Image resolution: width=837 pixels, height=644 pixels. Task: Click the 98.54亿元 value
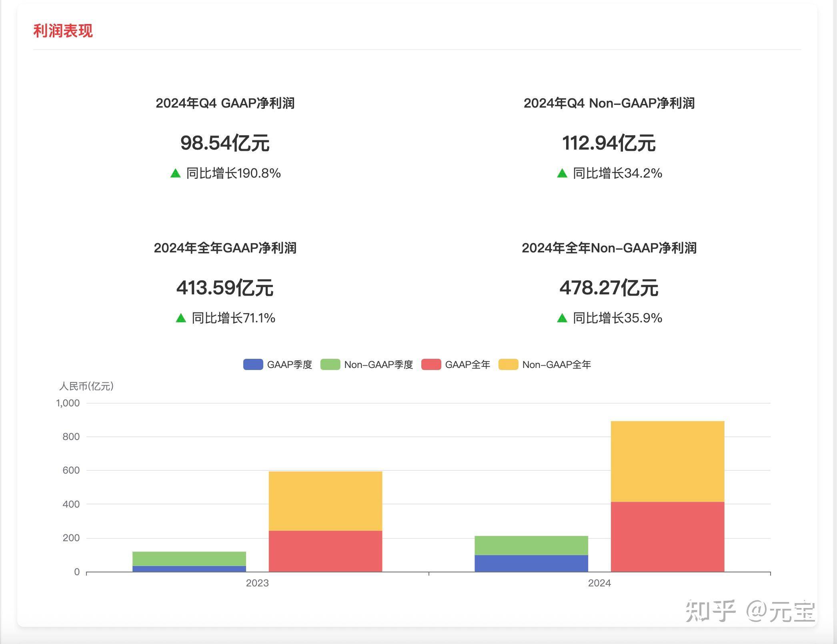pos(225,143)
